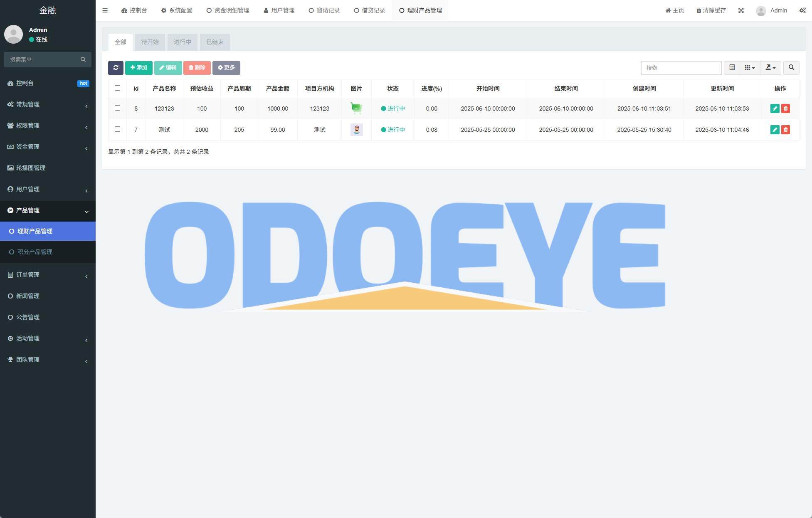Click the fullscreen expand icon in header
The image size is (812, 518).
741,10
